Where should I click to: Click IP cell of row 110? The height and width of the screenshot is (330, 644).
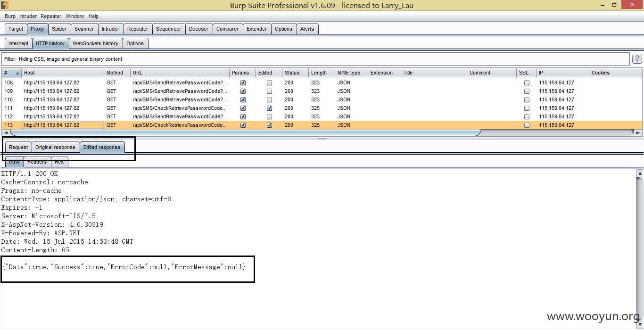pos(563,99)
